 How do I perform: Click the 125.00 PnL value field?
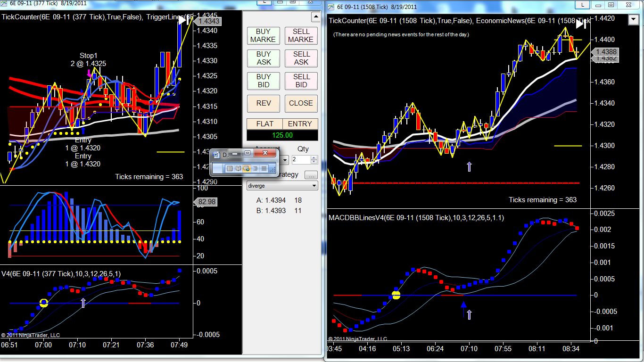tap(282, 135)
